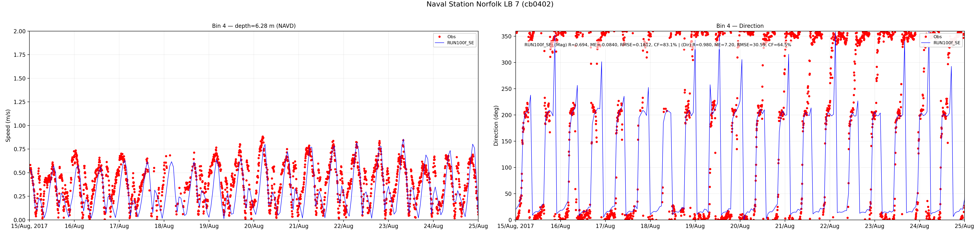Click '20/Aug' on the direction plot x-axis

click(x=740, y=226)
